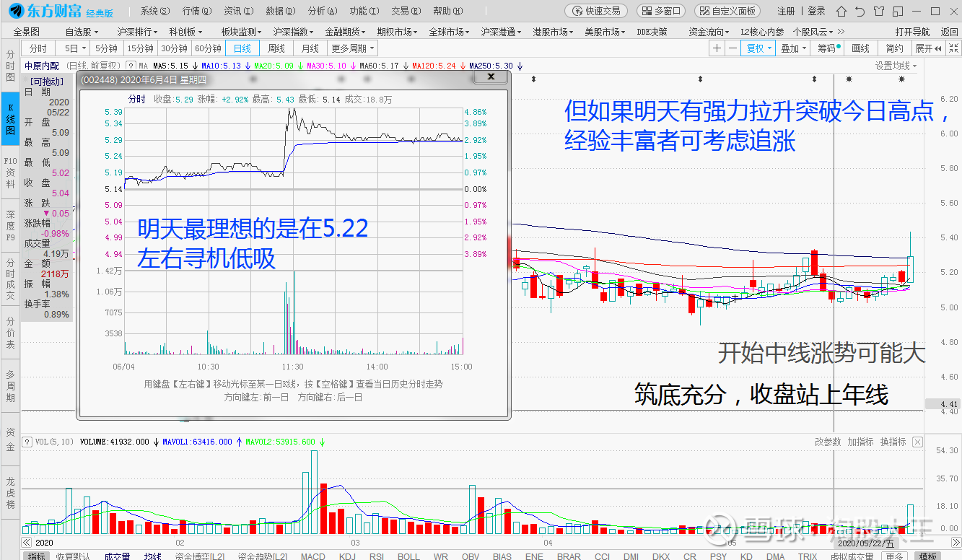Open the 分价表 sidebar tab
Viewport: 962px width, 560px height.
point(10,333)
